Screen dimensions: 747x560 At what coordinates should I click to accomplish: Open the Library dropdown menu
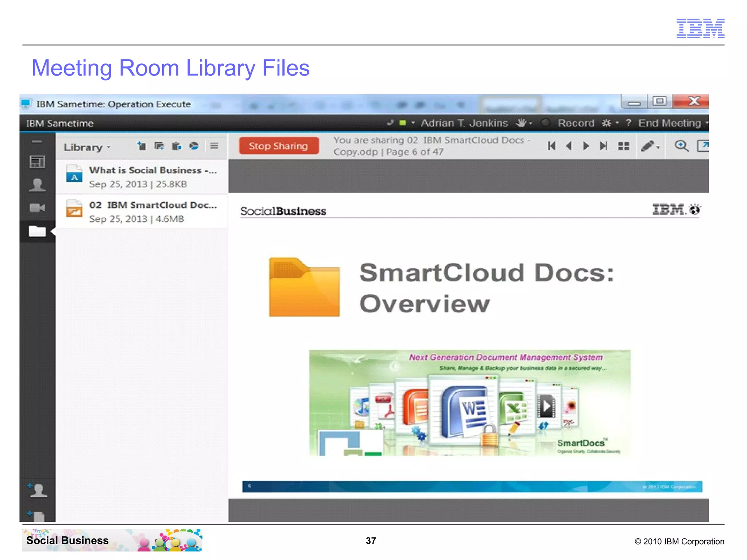point(87,147)
